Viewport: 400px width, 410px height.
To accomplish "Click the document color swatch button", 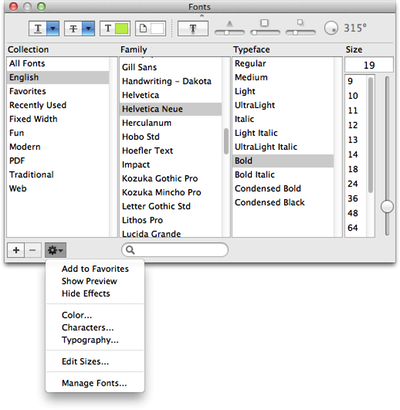I will coord(150,29).
